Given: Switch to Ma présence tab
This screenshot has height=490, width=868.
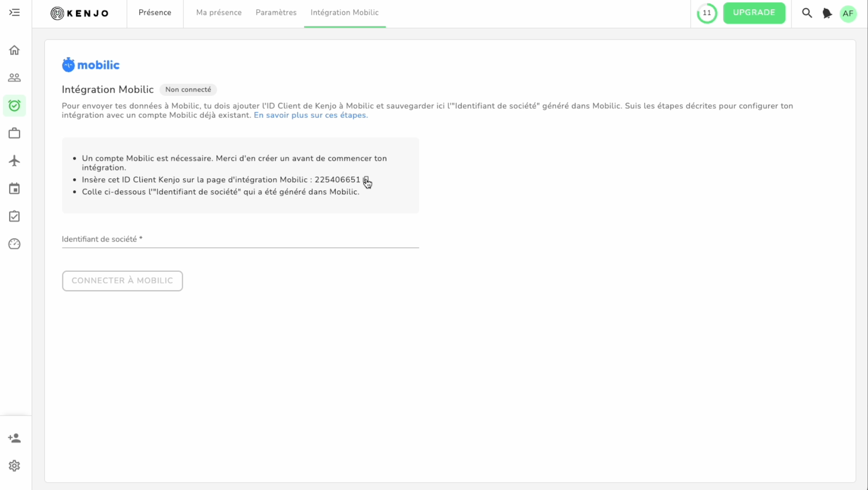Looking at the screenshot, I should 219,13.
